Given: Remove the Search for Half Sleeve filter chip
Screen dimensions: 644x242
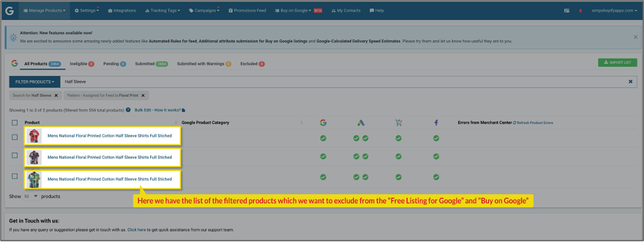Looking at the screenshot, I should (57, 95).
